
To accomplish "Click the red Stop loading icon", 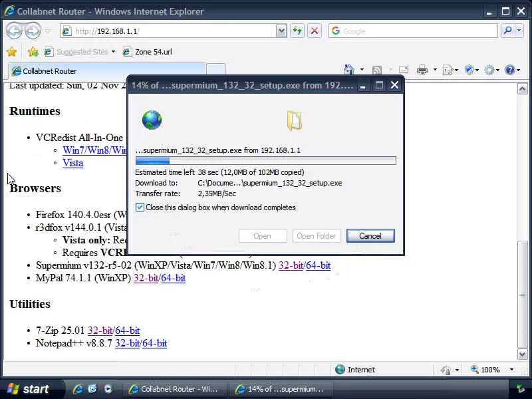I will pos(315,31).
